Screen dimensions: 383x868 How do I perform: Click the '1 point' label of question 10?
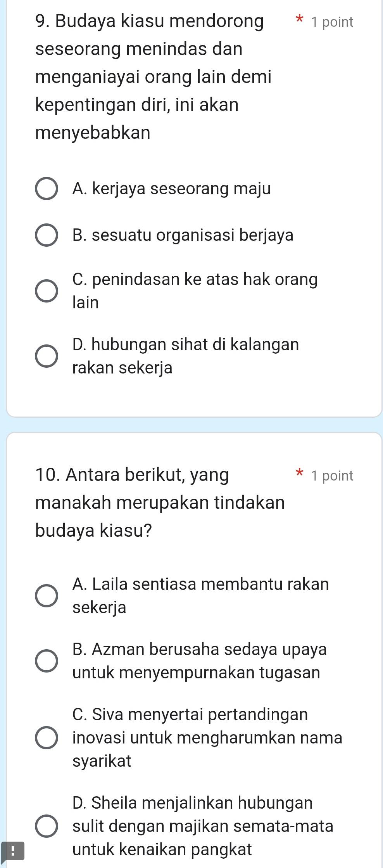point(332,475)
